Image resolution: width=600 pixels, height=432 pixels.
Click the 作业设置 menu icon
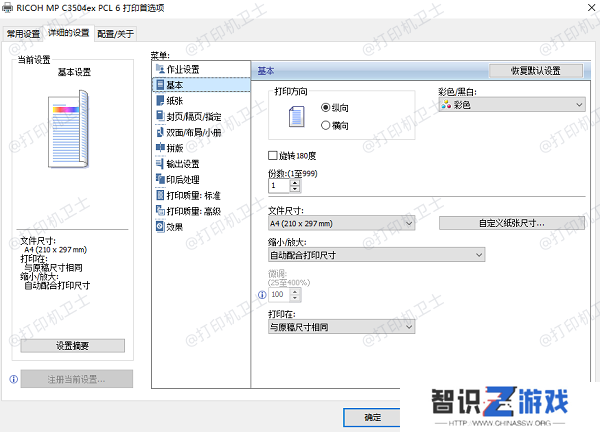[x=160, y=69]
